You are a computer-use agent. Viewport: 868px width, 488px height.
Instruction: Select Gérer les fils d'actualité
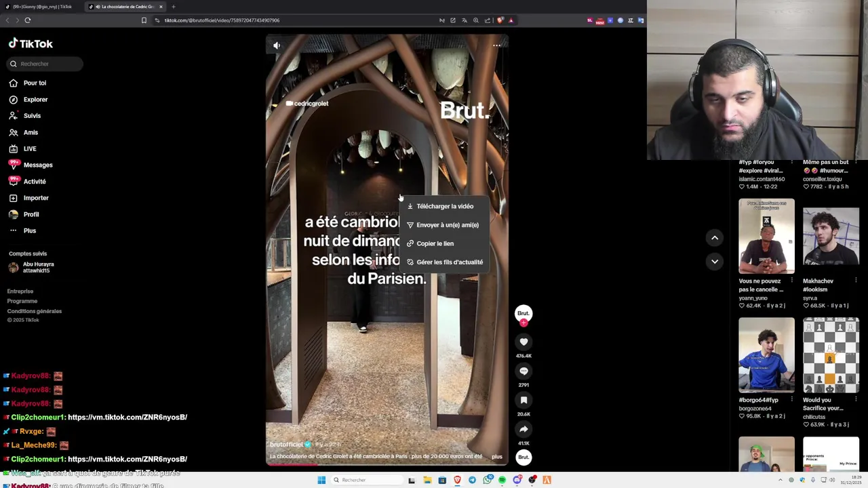click(444, 262)
